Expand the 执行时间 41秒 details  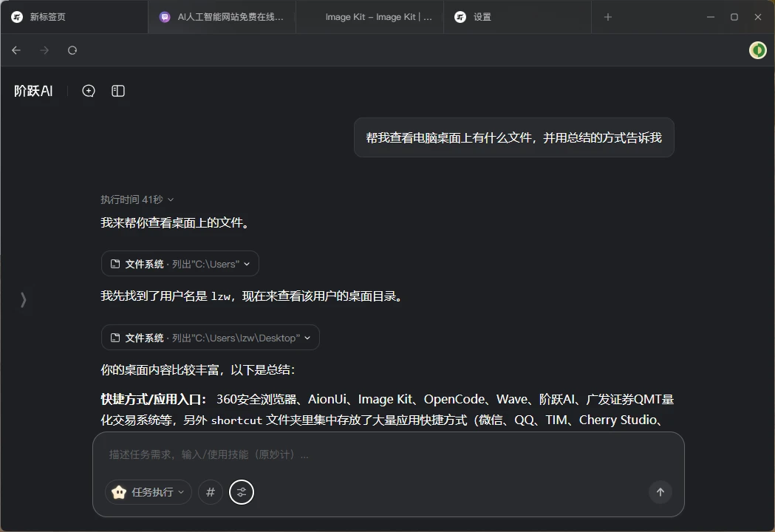pos(137,199)
